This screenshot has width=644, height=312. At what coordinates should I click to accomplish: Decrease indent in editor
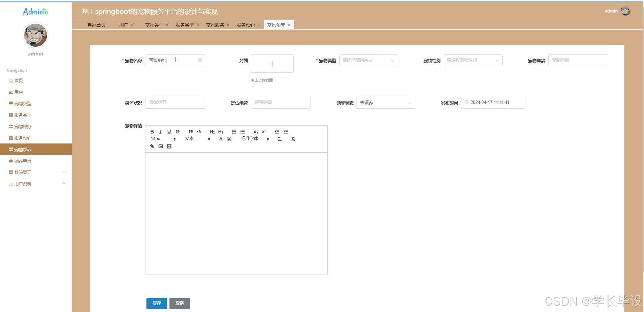[x=277, y=132]
